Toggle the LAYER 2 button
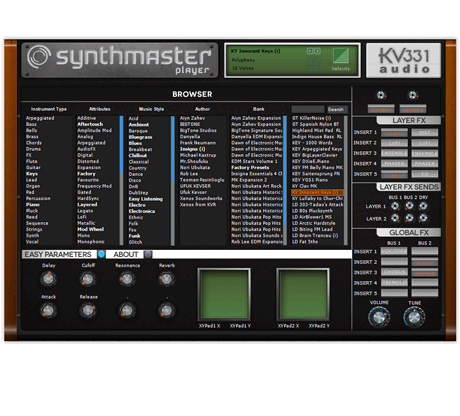This screenshot has width=460, height=416. point(413,109)
